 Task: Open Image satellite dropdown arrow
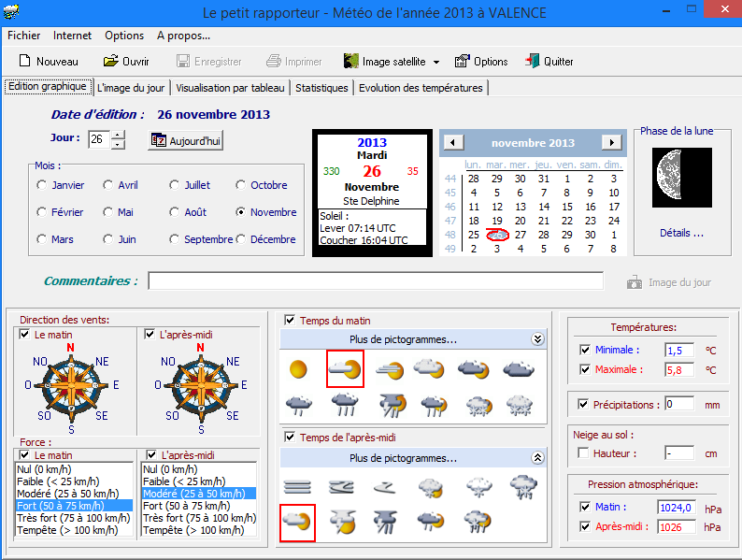coord(436,62)
